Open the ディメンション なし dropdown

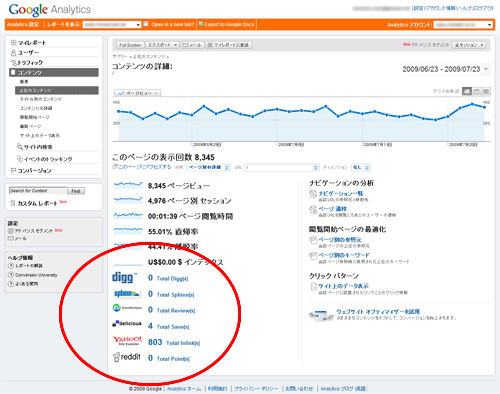[361, 167]
